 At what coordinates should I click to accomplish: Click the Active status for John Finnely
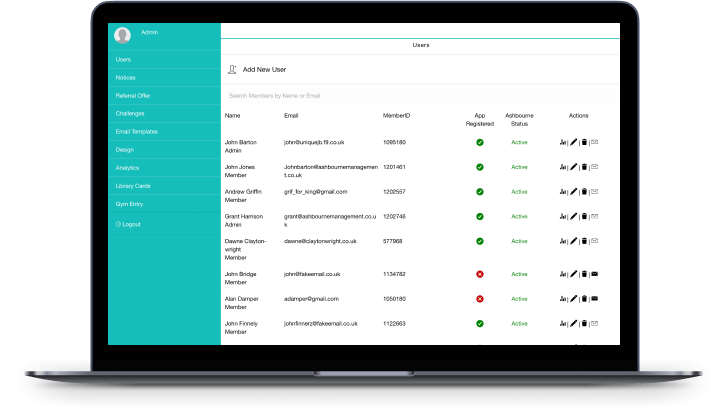[519, 323]
